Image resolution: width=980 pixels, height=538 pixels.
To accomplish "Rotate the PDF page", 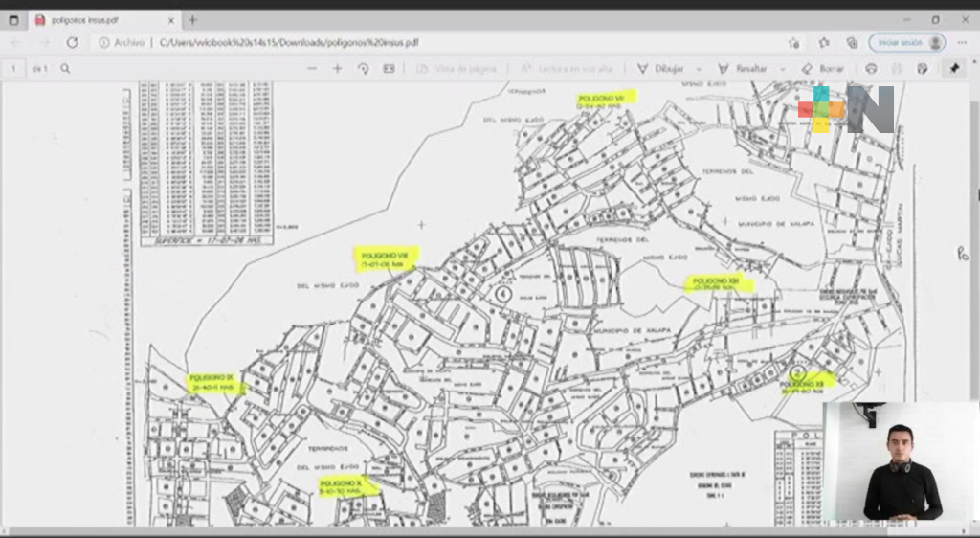I will 363,69.
